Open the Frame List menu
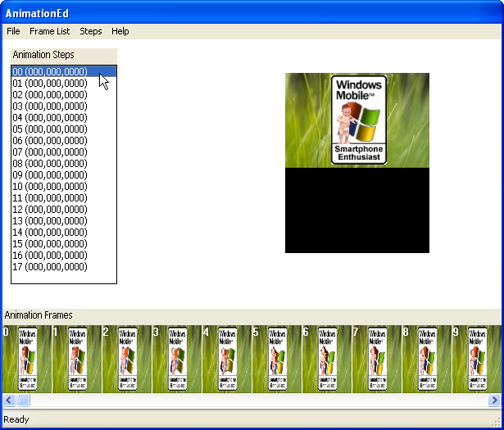This screenshot has height=430, width=504. click(49, 31)
